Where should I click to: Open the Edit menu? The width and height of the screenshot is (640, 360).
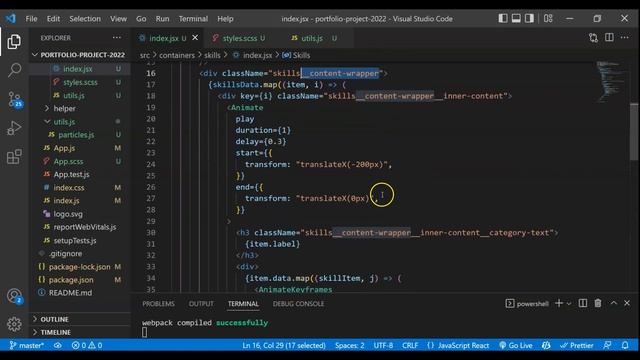pyautogui.click(x=53, y=19)
